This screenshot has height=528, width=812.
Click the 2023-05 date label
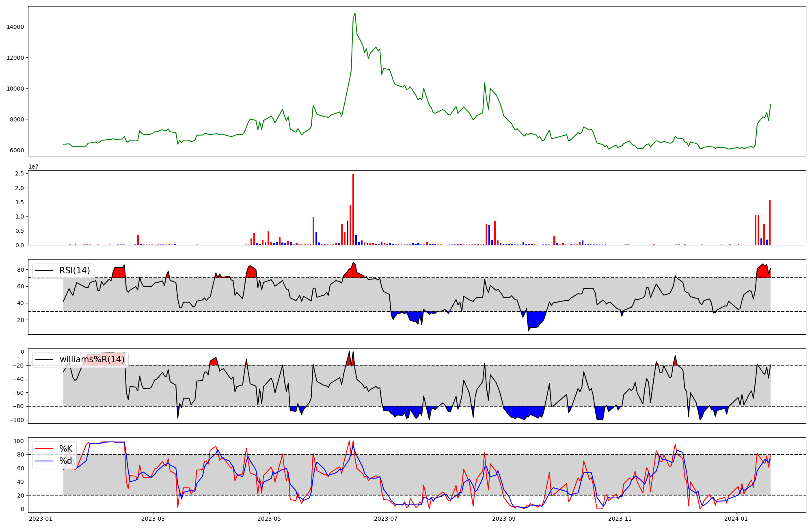[x=269, y=519]
